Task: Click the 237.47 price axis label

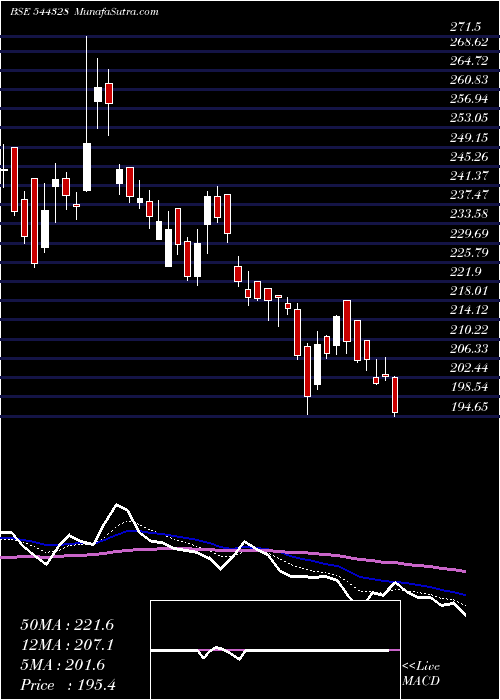Action: (x=469, y=195)
